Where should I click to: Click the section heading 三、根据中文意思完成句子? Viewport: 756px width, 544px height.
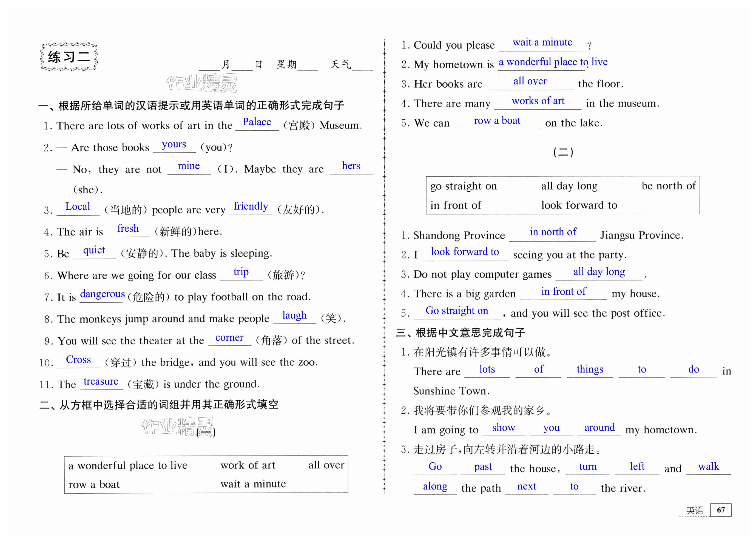[460, 333]
